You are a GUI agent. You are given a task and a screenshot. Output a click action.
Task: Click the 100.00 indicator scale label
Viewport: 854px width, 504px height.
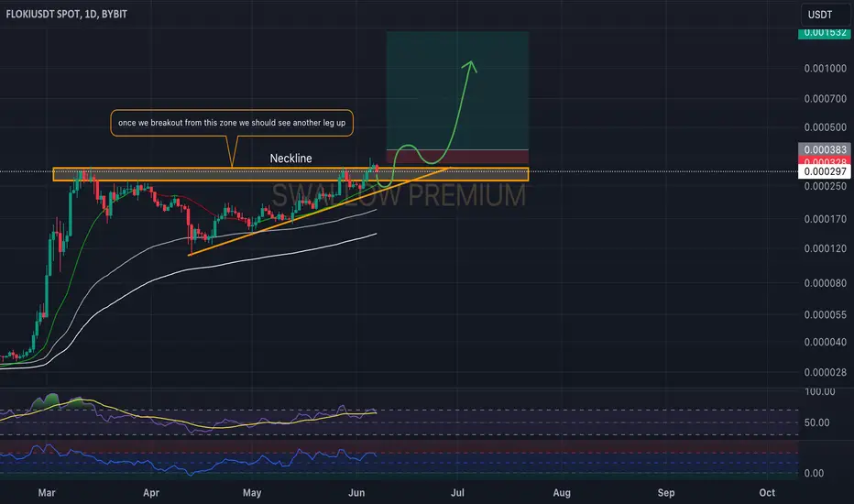[820, 392]
